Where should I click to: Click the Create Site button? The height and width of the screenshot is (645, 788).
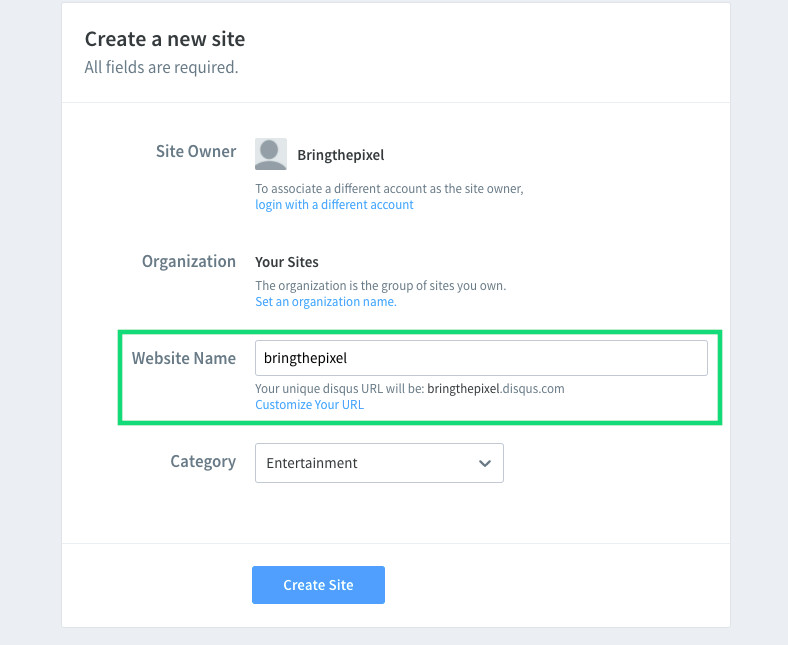click(318, 585)
